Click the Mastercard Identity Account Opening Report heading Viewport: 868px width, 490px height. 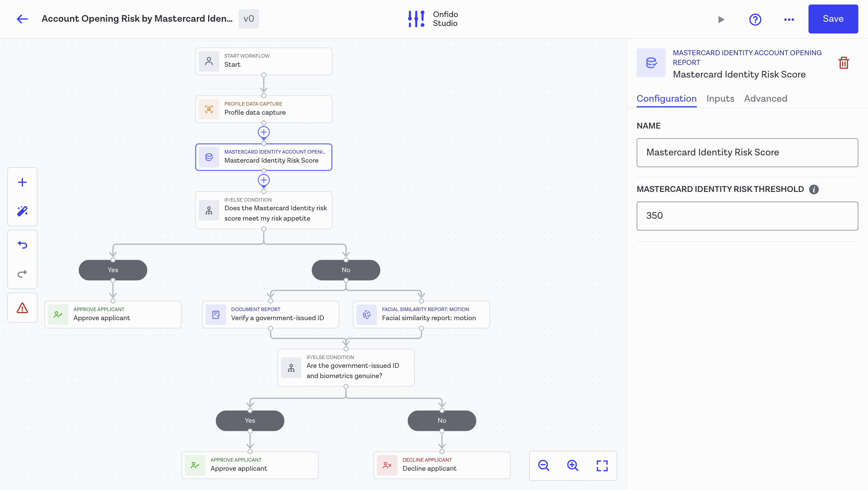tap(747, 58)
